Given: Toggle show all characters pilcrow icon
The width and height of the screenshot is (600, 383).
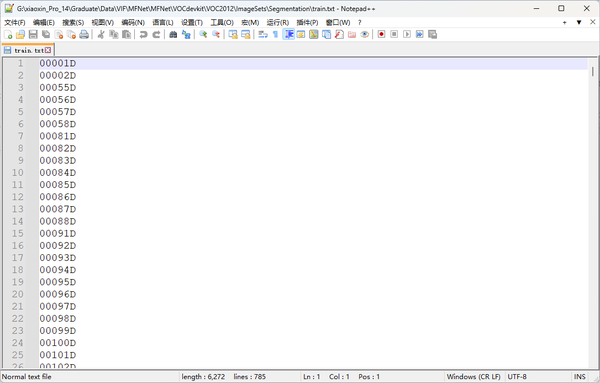Looking at the screenshot, I should pyautogui.click(x=276, y=34).
